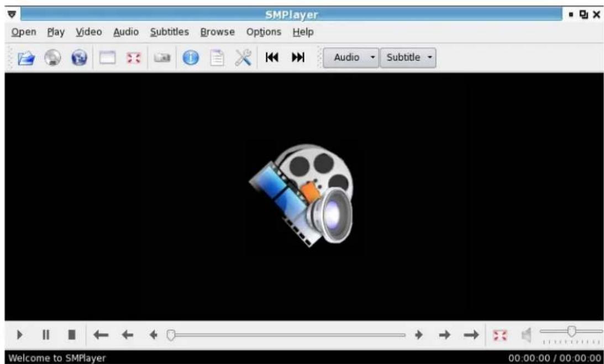The height and width of the screenshot is (364, 604).
Task: Start playback with the play button
Action: pyautogui.click(x=20, y=335)
